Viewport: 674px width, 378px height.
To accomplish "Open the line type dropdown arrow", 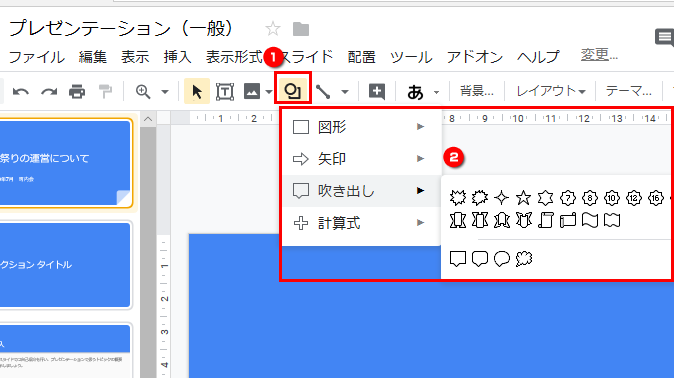I will click(345, 92).
